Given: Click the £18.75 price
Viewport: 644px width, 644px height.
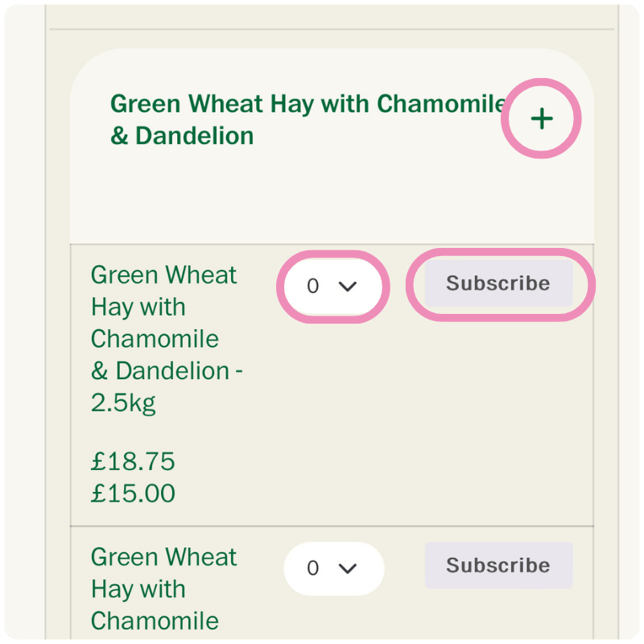Looking at the screenshot, I should point(133,462).
